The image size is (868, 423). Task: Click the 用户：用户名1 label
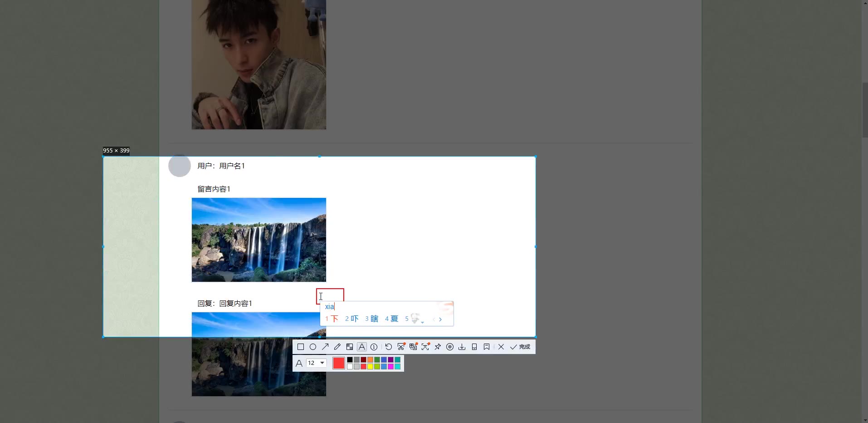pos(221,166)
